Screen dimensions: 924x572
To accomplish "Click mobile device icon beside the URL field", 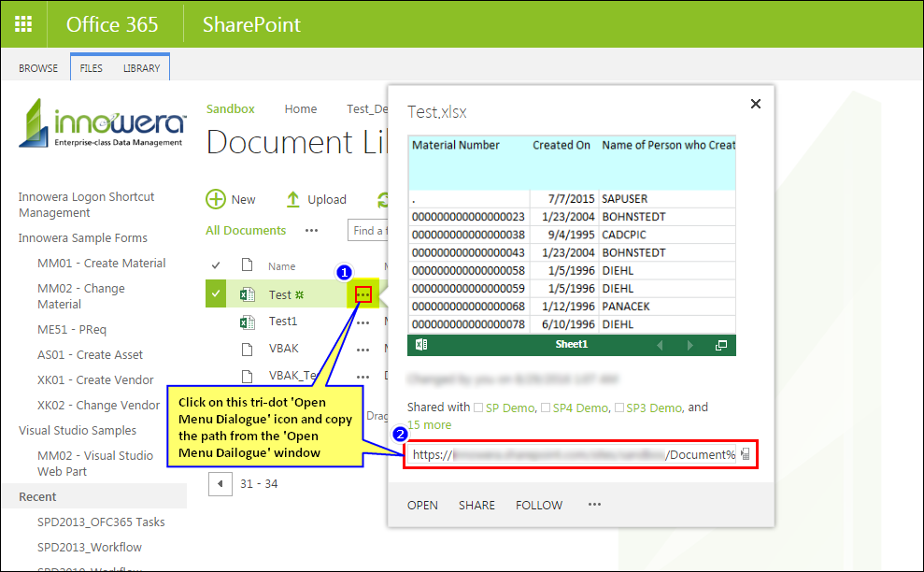I will (x=745, y=454).
